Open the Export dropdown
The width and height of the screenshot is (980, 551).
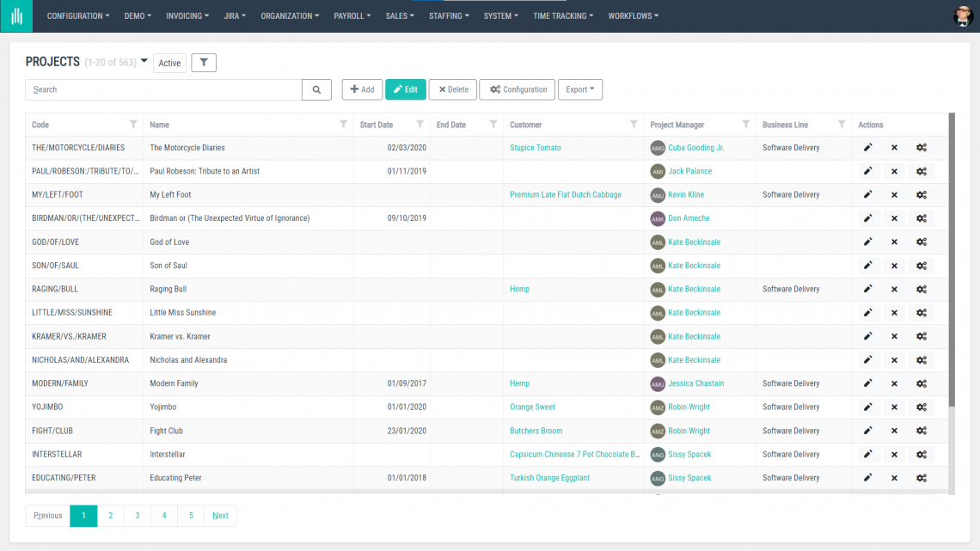pos(579,89)
